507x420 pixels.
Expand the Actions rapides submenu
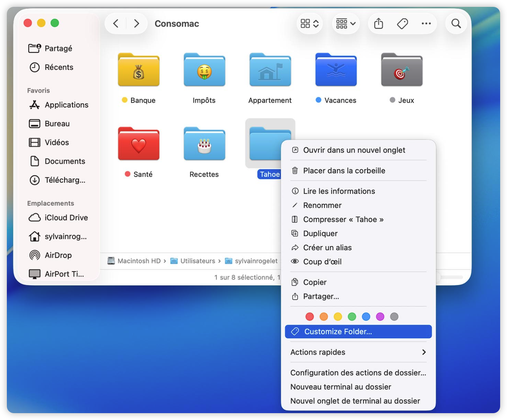[358, 352]
